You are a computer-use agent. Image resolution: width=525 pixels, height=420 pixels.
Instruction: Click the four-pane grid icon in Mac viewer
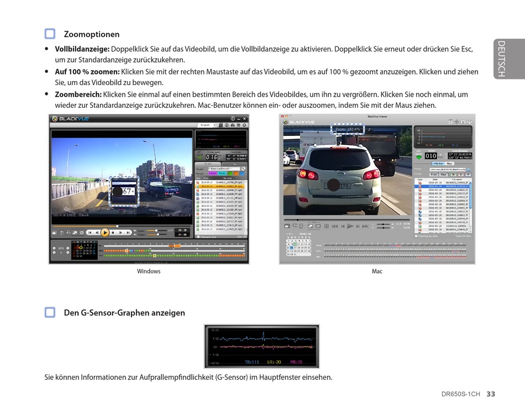(327, 226)
